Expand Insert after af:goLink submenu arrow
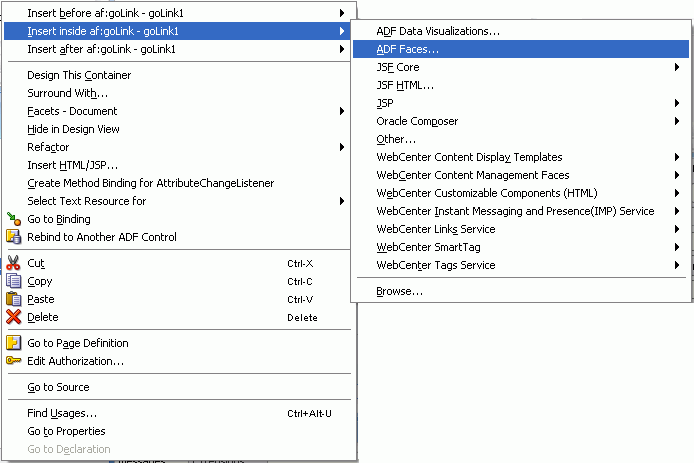 [342, 49]
